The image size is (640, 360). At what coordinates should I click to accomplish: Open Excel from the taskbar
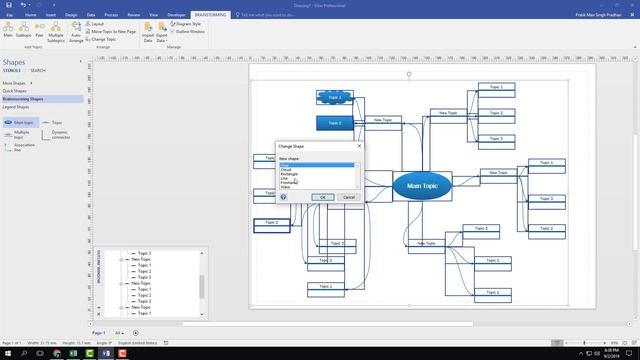pyautogui.click(x=73, y=353)
